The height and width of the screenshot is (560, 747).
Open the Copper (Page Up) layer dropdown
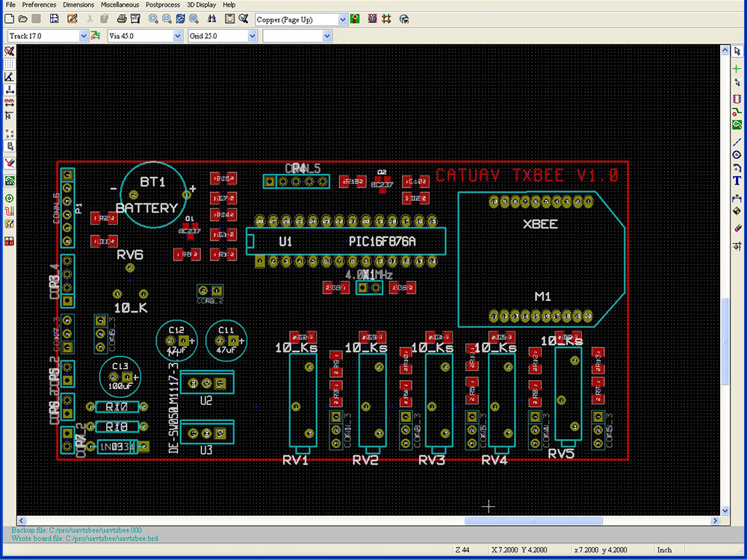(343, 19)
